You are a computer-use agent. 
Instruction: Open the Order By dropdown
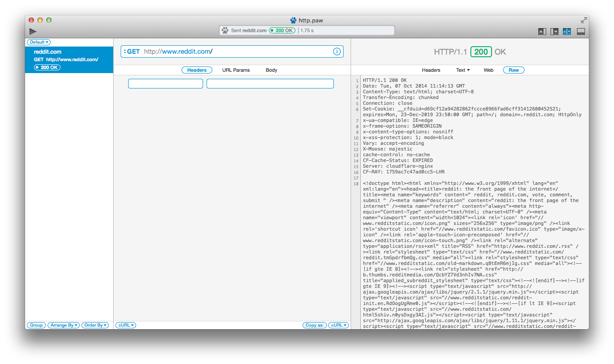click(x=95, y=325)
